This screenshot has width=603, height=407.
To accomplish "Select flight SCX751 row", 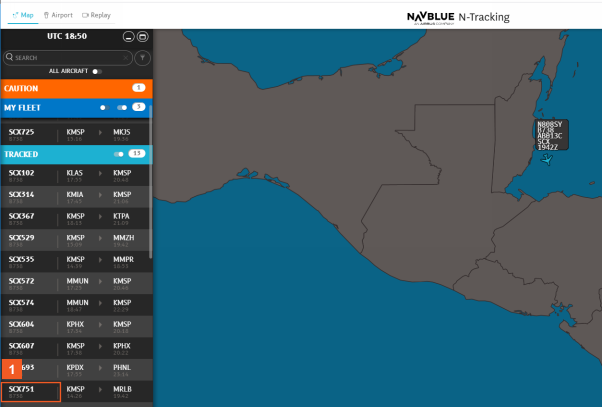I will [75, 392].
